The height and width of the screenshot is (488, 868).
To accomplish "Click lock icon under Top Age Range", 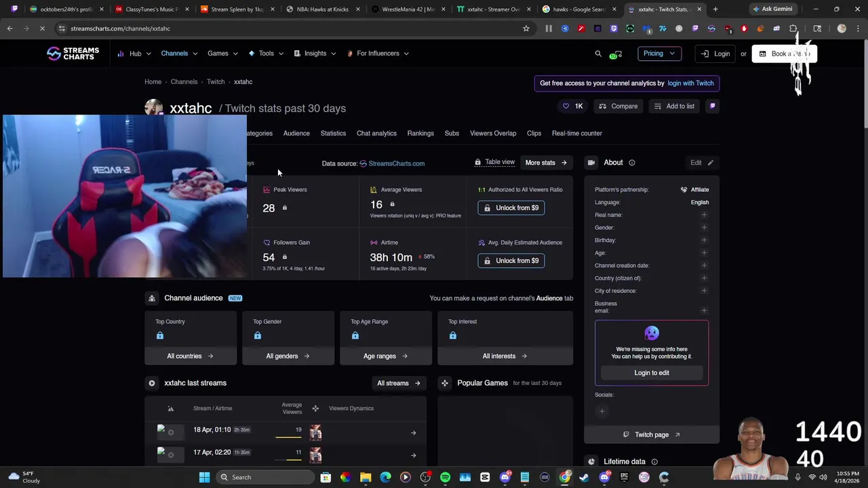I will pos(355,335).
